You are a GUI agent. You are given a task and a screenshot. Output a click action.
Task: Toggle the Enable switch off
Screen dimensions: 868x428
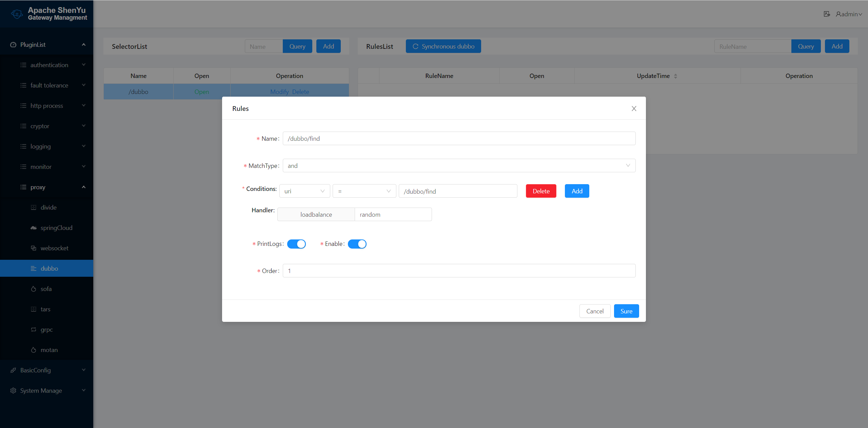coord(357,244)
